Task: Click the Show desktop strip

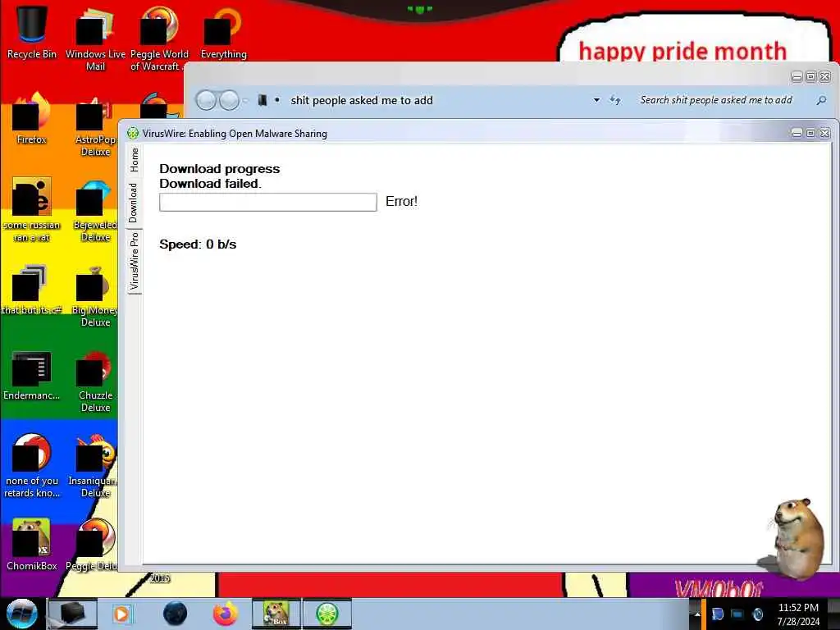Action: [x=834, y=614]
